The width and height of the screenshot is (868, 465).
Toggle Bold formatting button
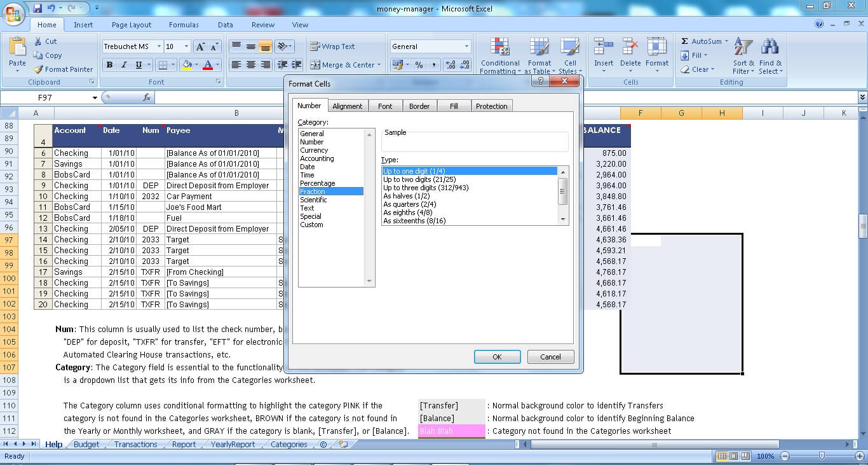[x=109, y=65]
